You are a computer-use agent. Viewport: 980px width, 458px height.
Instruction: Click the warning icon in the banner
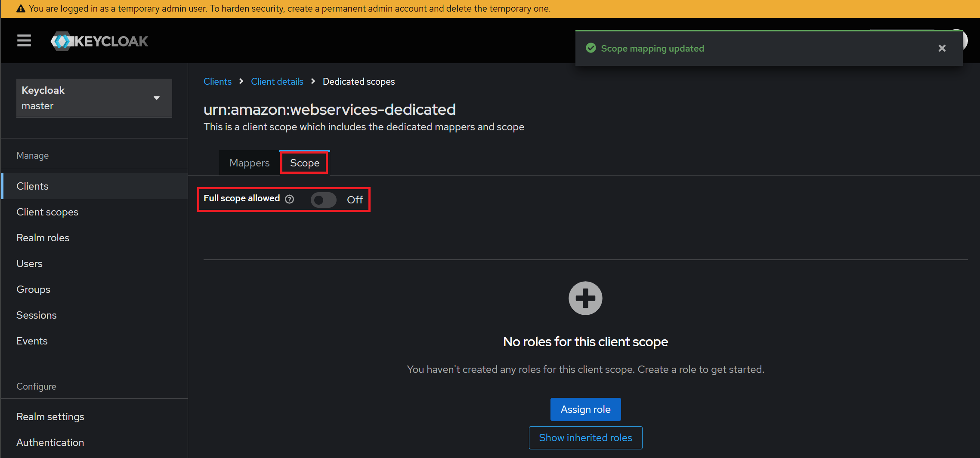click(x=21, y=9)
